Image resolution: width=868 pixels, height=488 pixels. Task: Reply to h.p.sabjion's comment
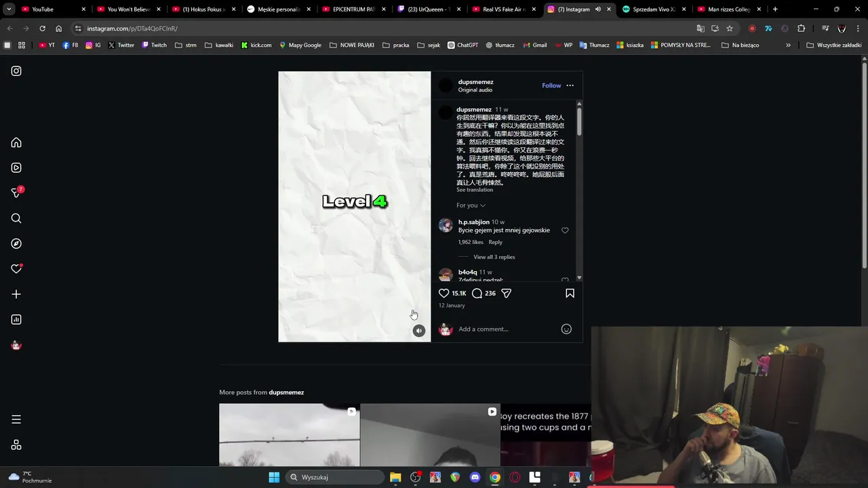pyautogui.click(x=496, y=242)
